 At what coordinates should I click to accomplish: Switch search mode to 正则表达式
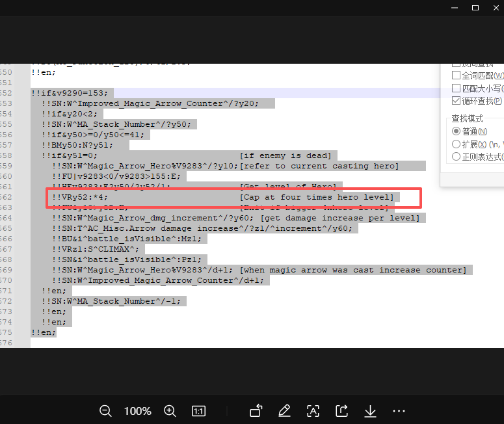coord(456,157)
